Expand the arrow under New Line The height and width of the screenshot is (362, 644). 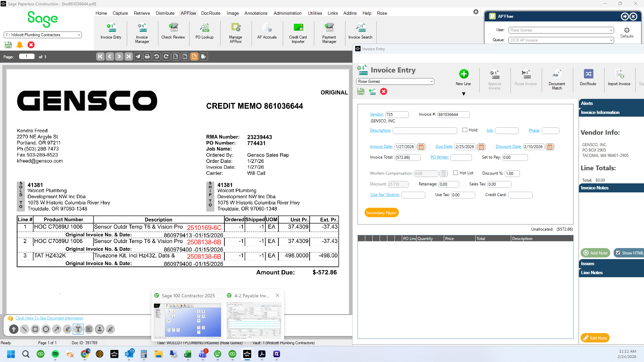[464, 94]
